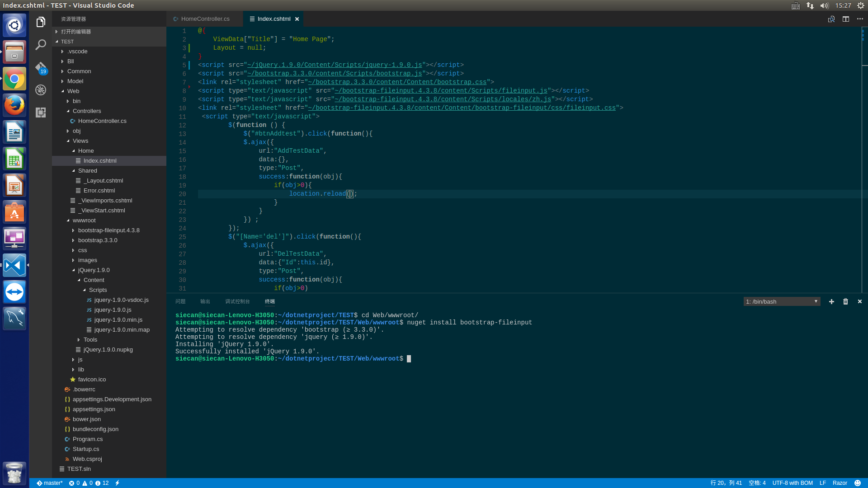Close the terminal panel

click(860, 301)
